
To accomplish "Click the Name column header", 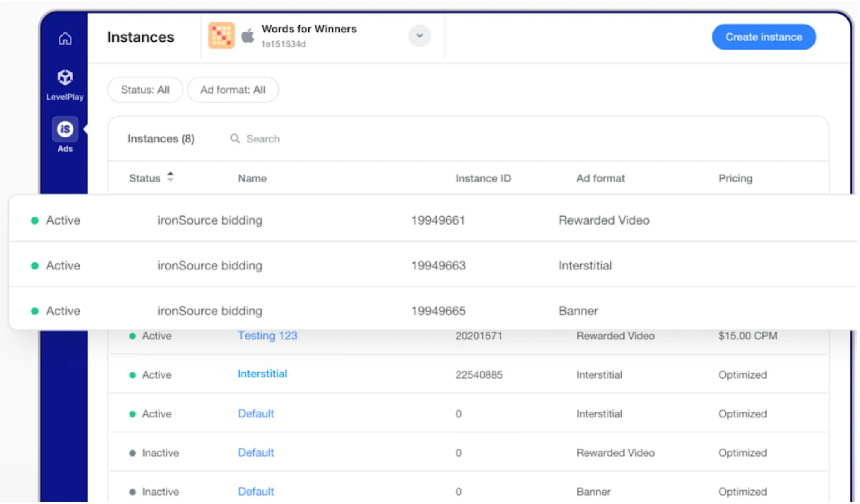I will 252,177.
